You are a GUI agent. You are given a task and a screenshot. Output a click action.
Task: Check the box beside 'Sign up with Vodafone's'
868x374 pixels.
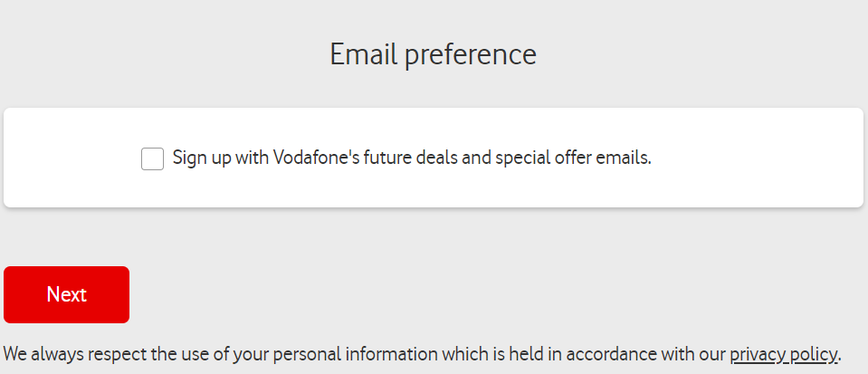[x=152, y=159]
